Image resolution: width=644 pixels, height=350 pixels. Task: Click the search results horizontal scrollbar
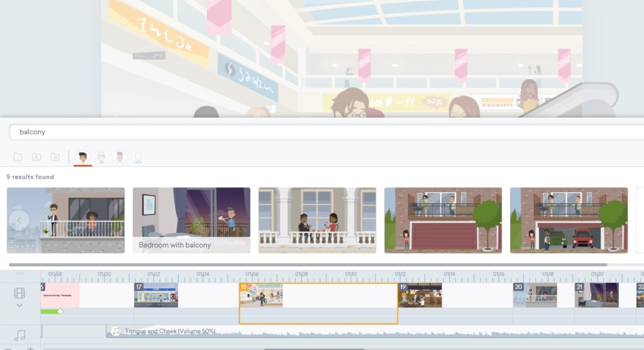click(308, 265)
